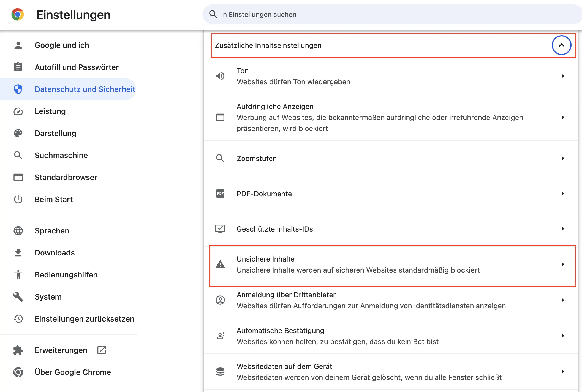This screenshot has width=582, height=392.
Task: Click the Erweiterungen puzzle icon
Action: [18, 350]
